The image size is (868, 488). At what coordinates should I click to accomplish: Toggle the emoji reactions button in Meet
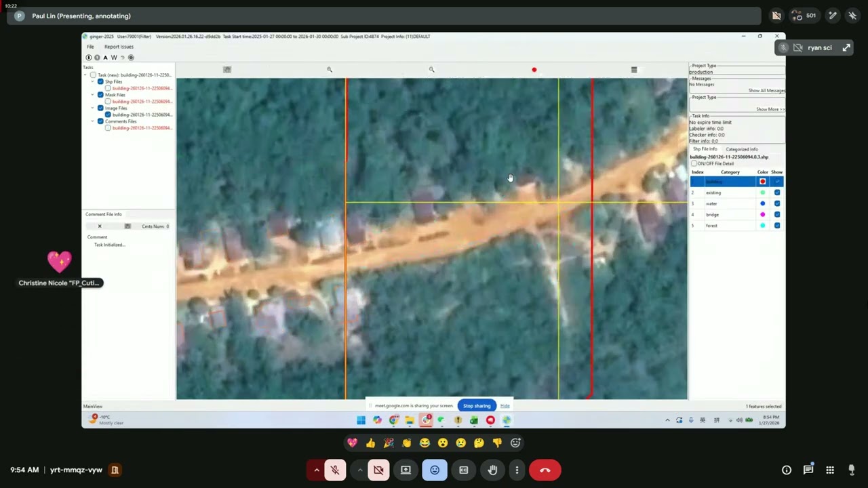coord(435,470)
